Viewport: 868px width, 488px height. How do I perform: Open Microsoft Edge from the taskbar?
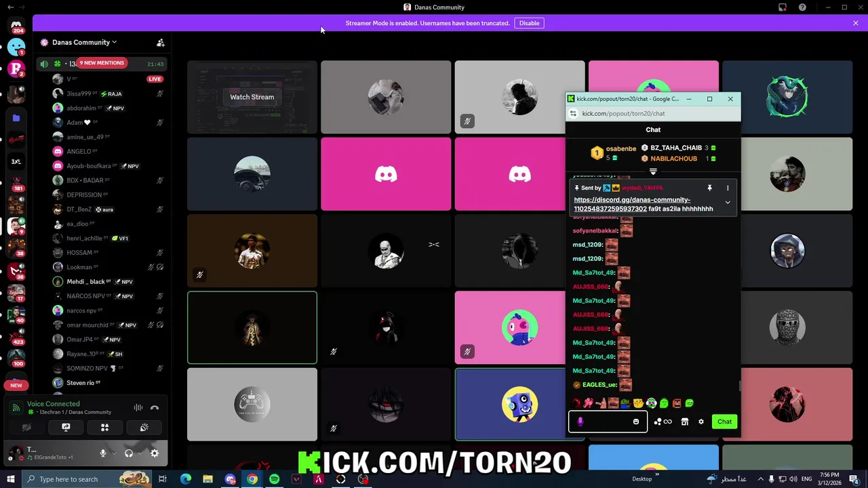[186, 479]
